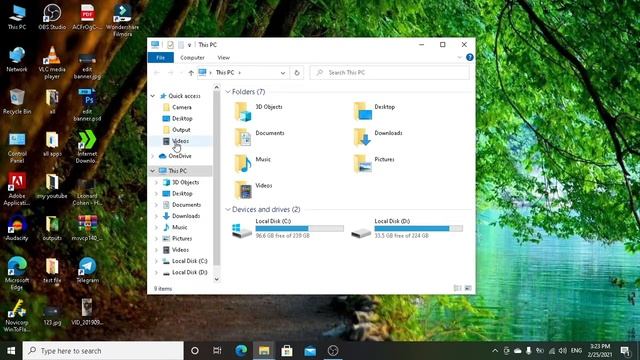Expand 3D Objects in navigation tree
The image size is (640, 360).
point(157,182)
